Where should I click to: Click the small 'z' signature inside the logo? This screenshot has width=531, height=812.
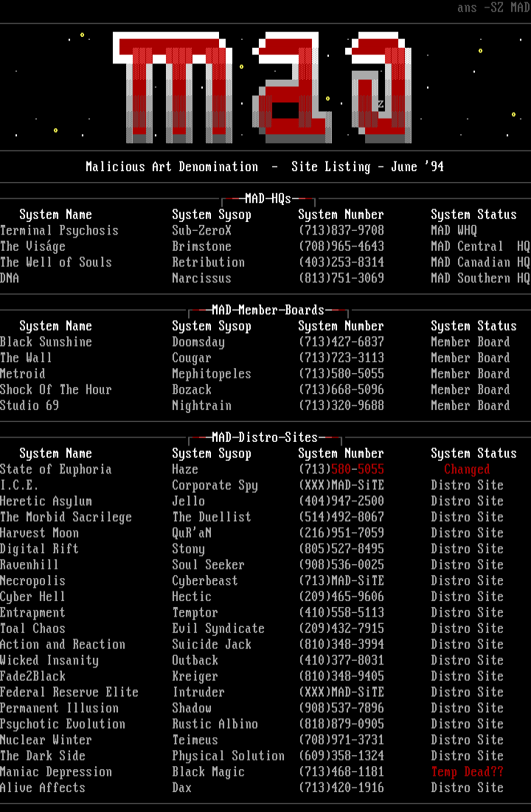pos(381,105)
